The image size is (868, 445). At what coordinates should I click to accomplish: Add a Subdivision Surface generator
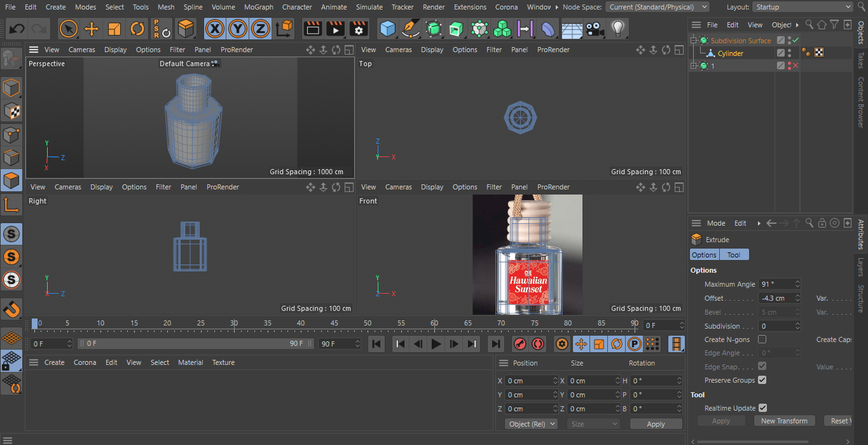(x=434, y=29)
